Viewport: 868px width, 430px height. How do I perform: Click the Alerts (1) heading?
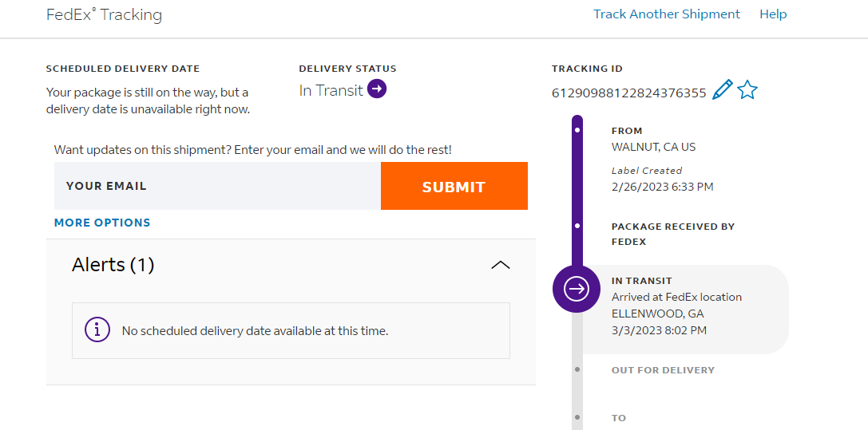pos(113,265)
